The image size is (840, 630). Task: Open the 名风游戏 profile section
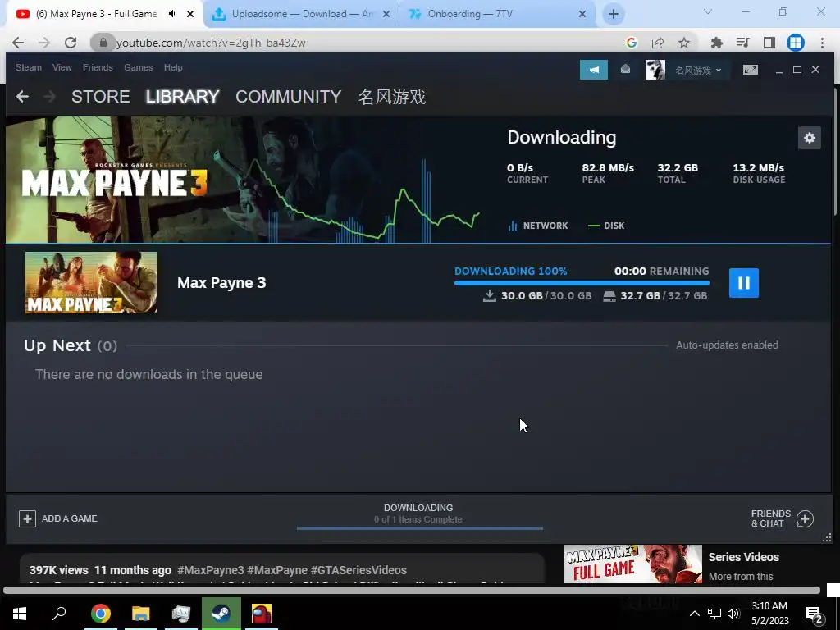pos(392,97)
